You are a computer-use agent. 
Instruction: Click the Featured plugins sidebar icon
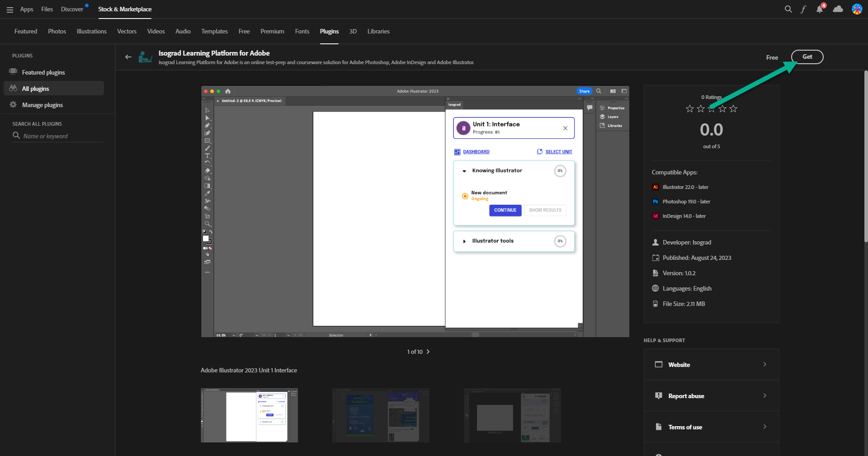13,72
